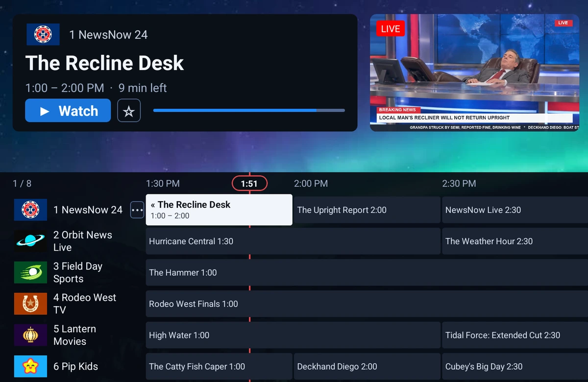The image size is (588, 382).
Task: Select The Hammer 1:00 program
Action: pos(367,273)
